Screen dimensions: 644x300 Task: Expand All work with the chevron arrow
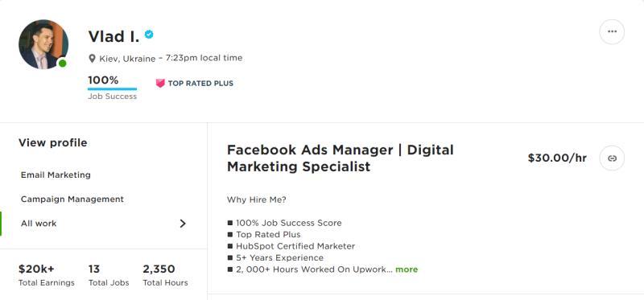click(183, 224)
